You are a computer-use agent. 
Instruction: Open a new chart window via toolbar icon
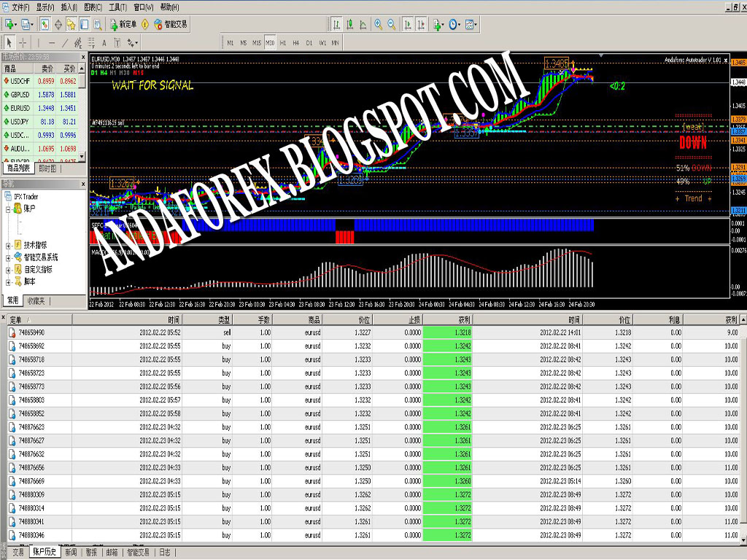(x=9, y=24)
